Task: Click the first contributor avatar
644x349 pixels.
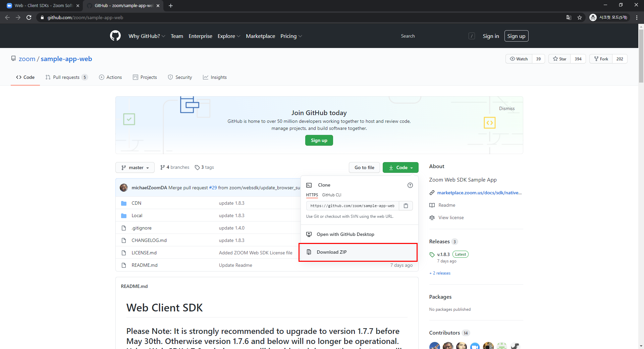Action: click(x=435, y=346)
